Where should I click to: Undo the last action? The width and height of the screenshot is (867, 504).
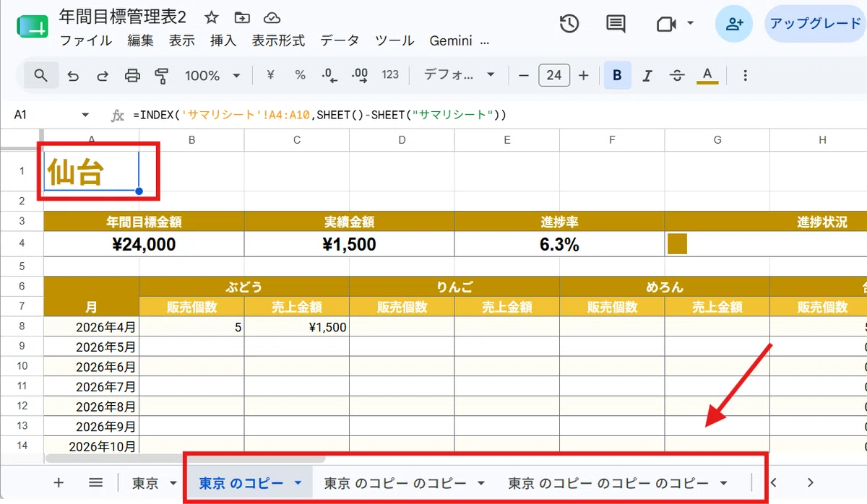tap(72, 75)
